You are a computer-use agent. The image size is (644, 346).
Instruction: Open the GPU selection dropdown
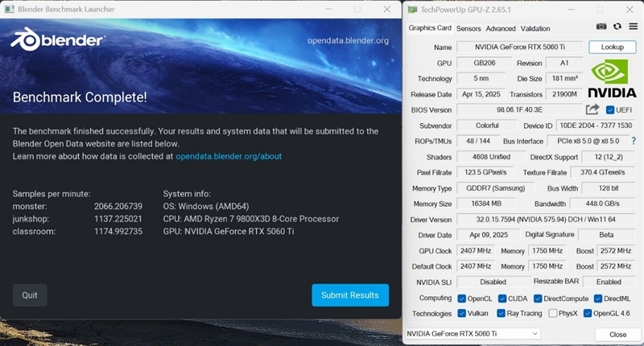[473, 334]
